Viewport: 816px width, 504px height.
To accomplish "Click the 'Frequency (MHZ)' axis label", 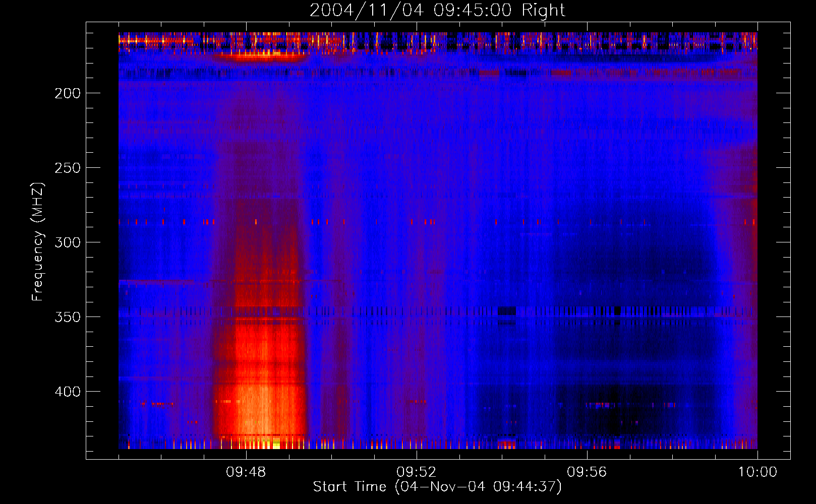I will pos(38,242).
